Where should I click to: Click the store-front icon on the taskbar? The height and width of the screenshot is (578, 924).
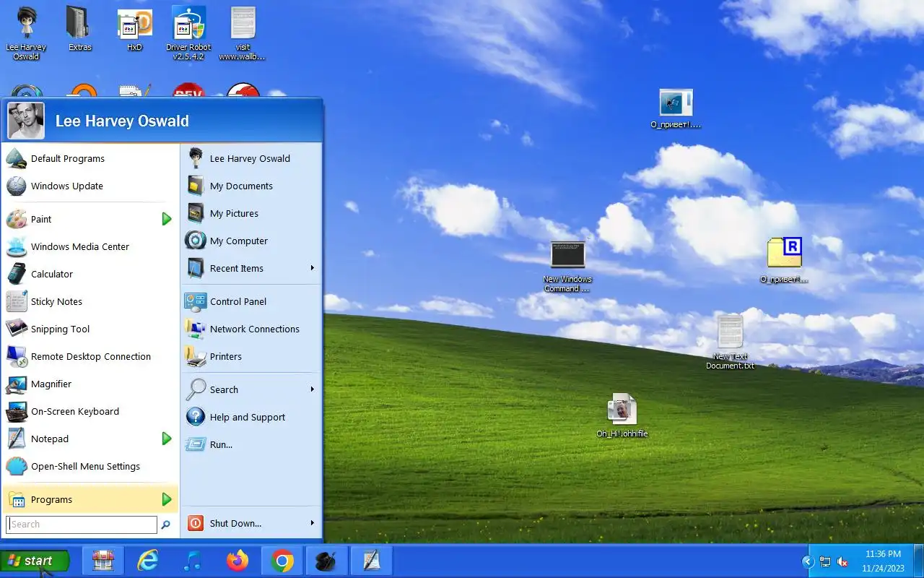(103, 561)
